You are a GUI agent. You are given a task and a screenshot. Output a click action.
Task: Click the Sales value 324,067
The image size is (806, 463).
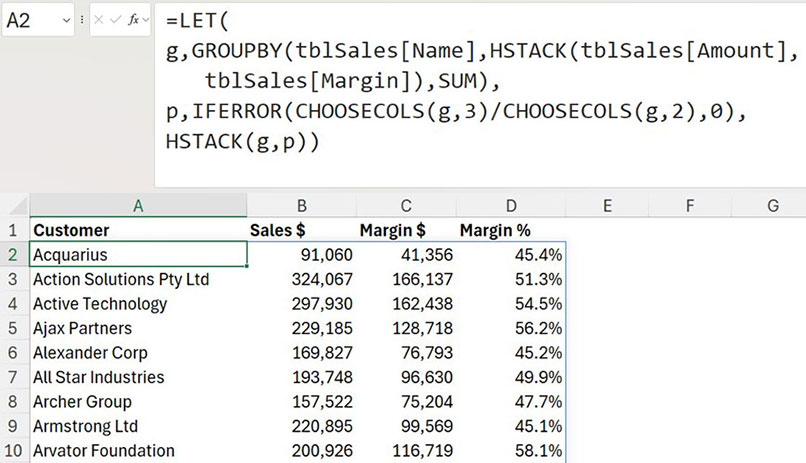click(x=302, y=279)
